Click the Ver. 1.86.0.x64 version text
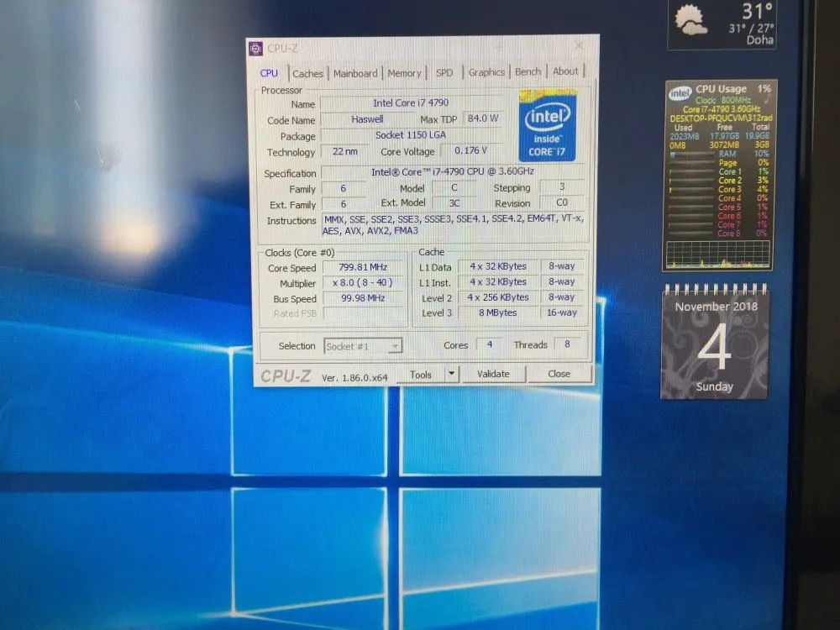 coord(354,378)
